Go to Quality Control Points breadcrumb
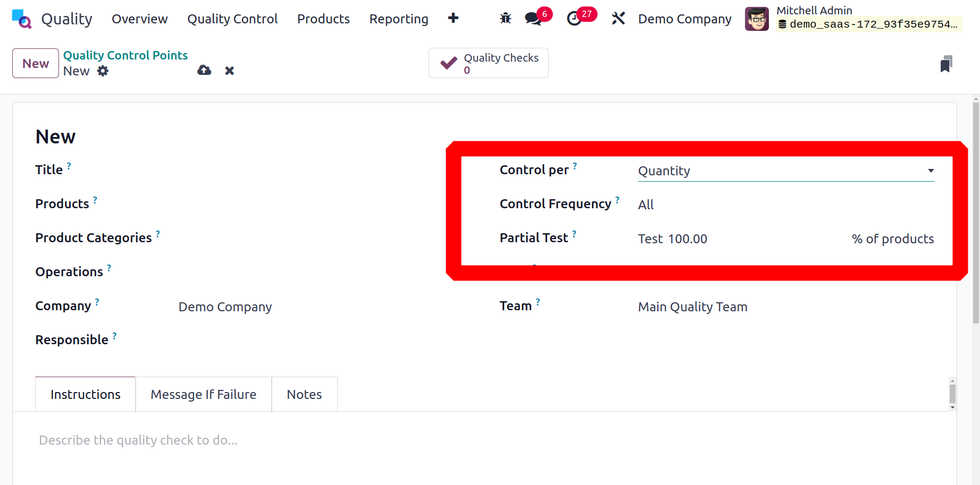980x485 pixels. [x=125, y=55]
